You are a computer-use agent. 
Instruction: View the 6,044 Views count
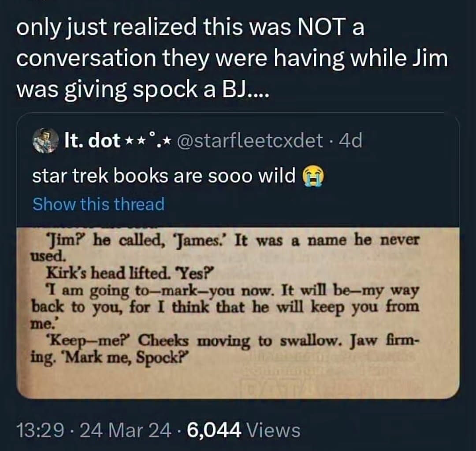[x=244, y=430]
